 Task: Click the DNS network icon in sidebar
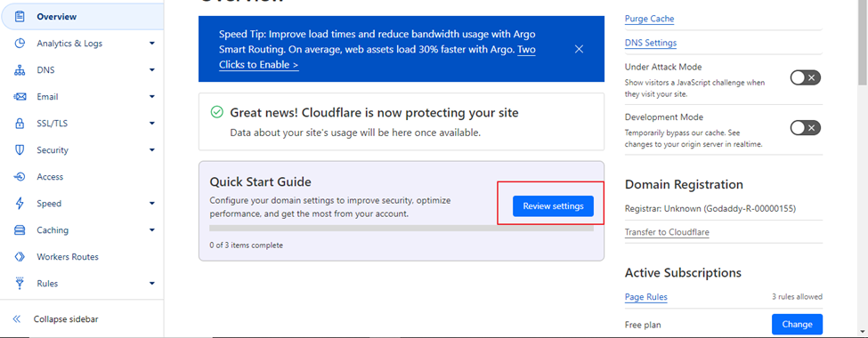click(x=20, y=70)
